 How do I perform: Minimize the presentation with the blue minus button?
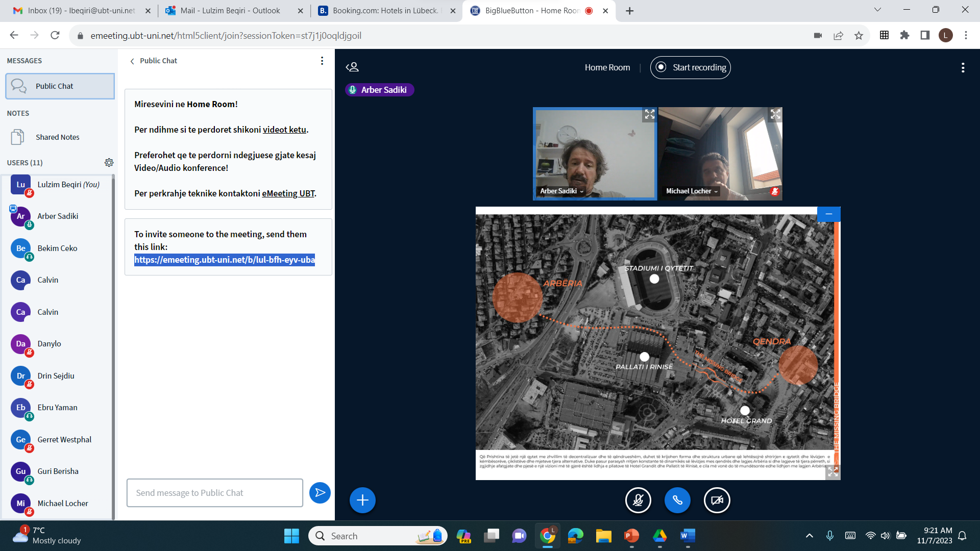point(828,214)
